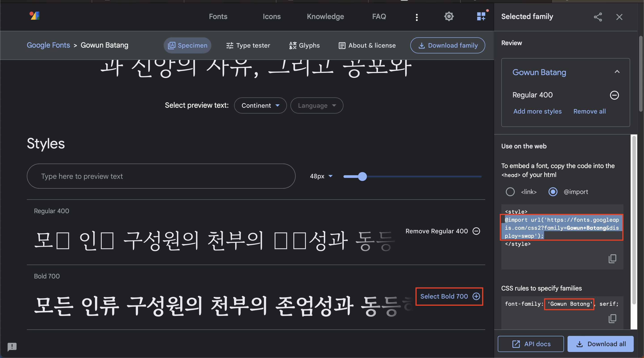Collapse the Gowun Batang family card
The height and width of the screenshot is (358, 644).
click(617, 72)
